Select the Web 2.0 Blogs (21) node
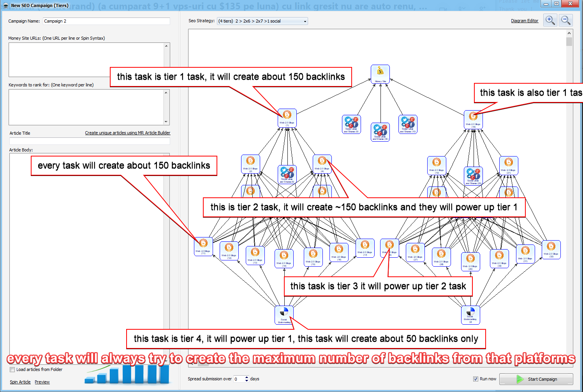 pos(509,165)
